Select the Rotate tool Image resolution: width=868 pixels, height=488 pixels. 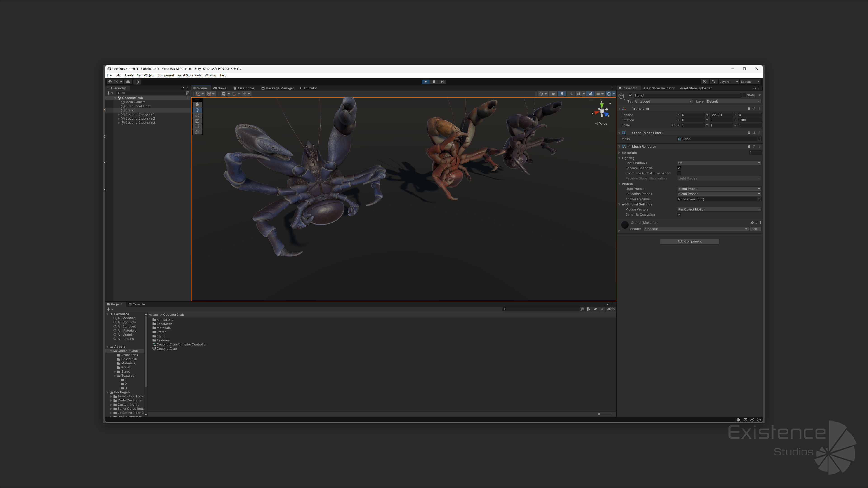[x=197, y=115]
